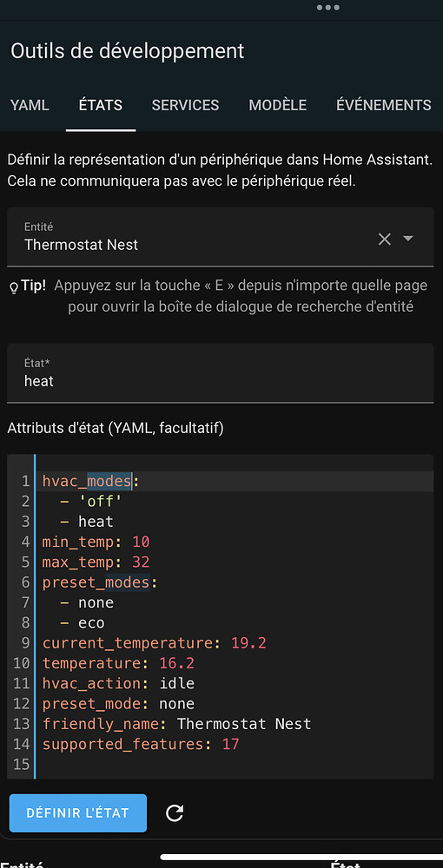The image size is (443, 868).
Task: Click the temperature value 16.2
Action: [177, 663]
